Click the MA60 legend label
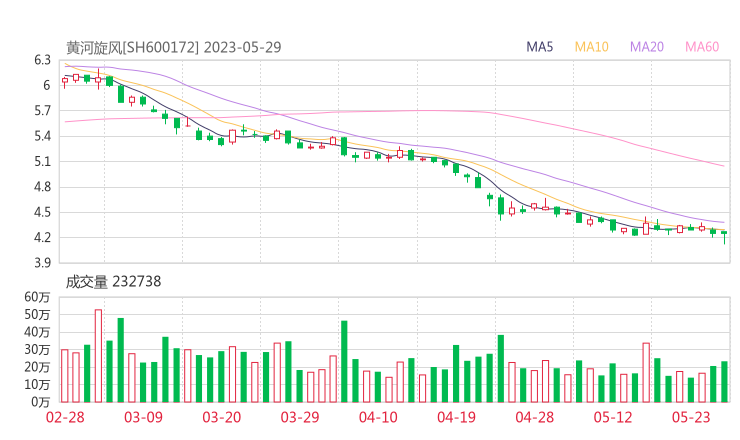 (x=702, y=47)
